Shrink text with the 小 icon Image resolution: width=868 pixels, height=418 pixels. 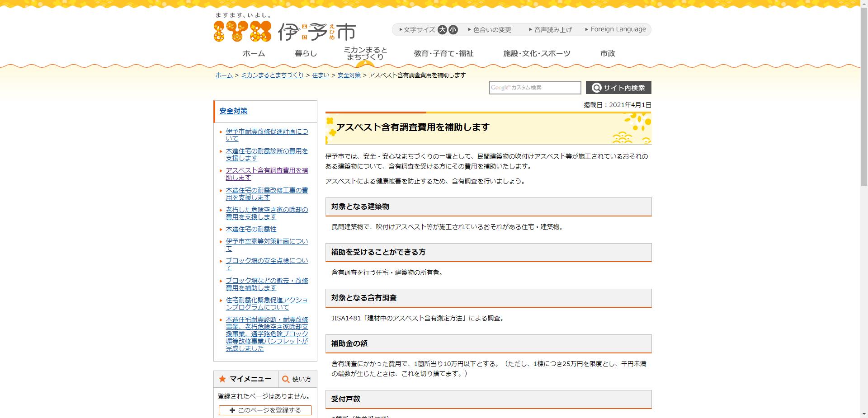tap(453, 29)
